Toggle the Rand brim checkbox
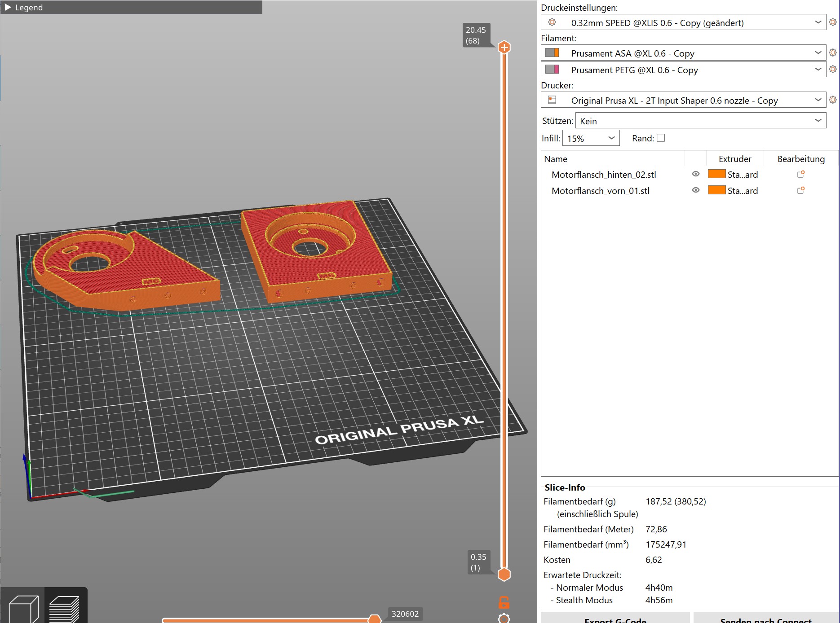840x623 pixels. [661, 138]
